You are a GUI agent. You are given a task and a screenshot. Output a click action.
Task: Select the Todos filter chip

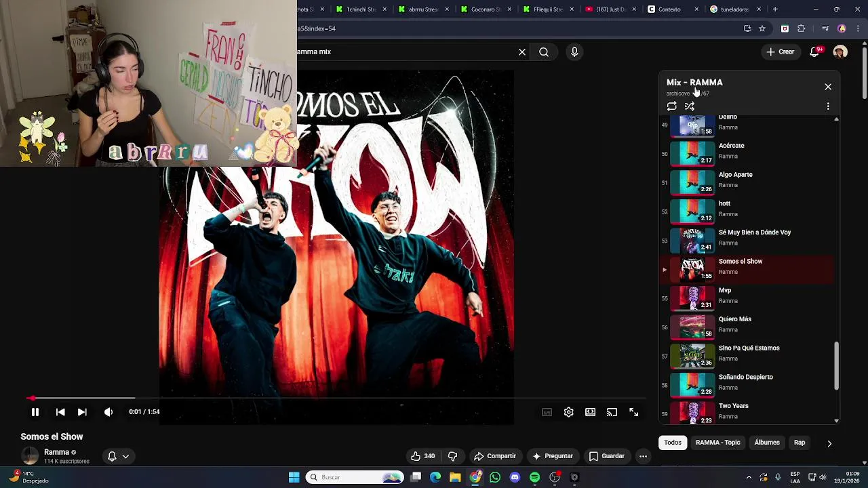point(673,443)
